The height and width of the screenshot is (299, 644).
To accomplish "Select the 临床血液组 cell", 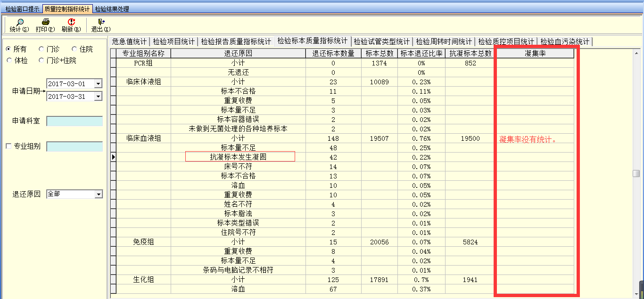I will [x=143, y=138].
